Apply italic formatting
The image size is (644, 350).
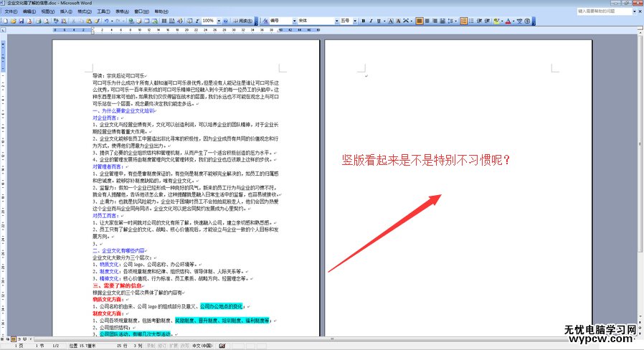click(x=371, y=21)
